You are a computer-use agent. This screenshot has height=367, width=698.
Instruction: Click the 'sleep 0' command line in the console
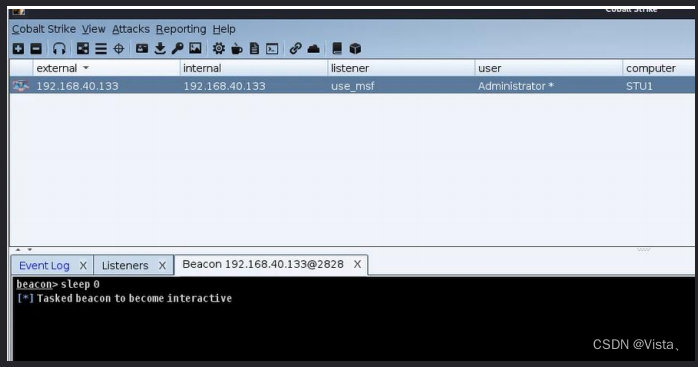click(58, 284)
